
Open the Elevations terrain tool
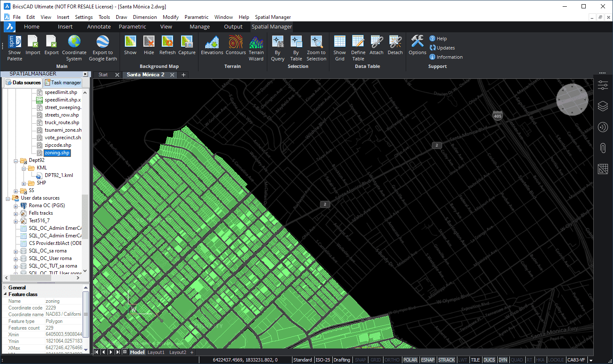click(x=212, y=45)
